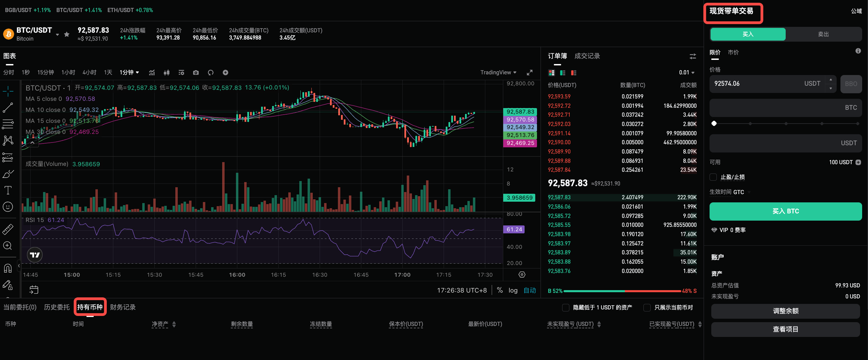Select the trend line drawing tool
This screenshot has width=868, height=360.
coord(8,107)
